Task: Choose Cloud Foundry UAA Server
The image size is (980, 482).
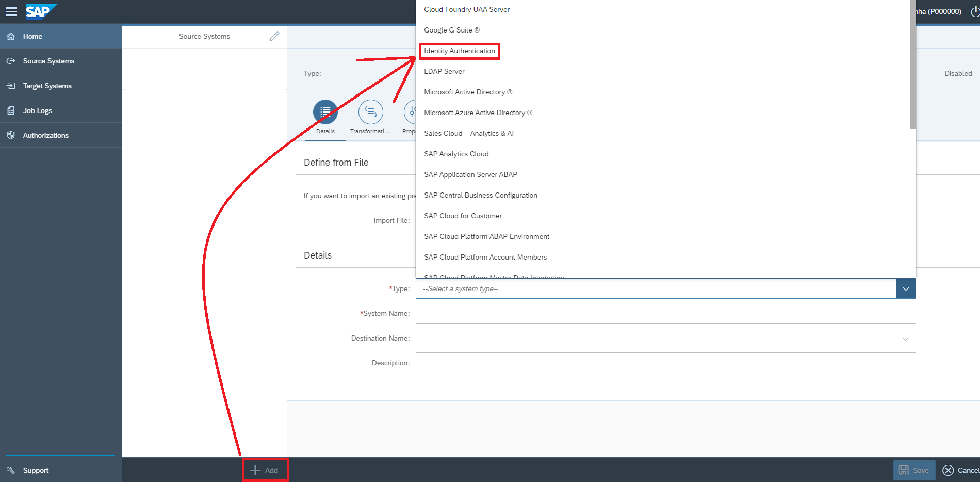Action: (x=663, y=9)
